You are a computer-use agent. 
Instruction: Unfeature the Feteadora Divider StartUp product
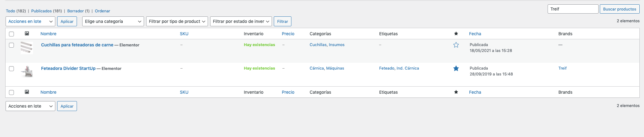(x=456, y=69)
